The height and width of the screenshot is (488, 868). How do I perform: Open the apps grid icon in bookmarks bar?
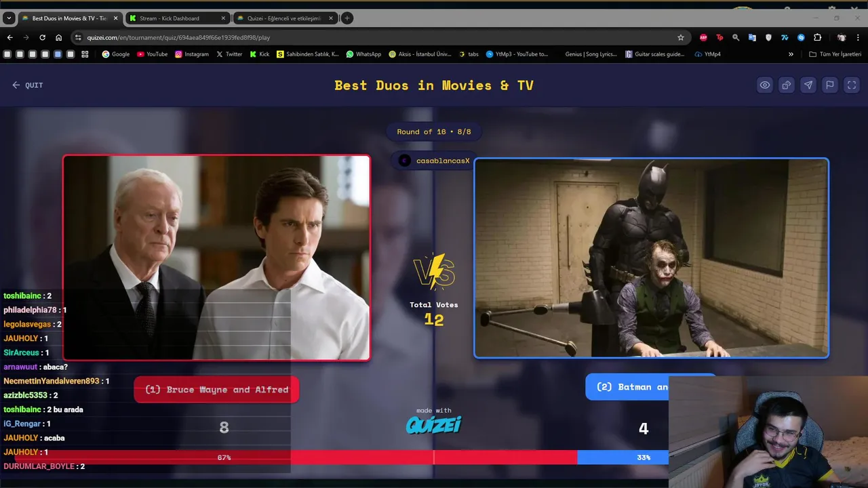(85, 54)
